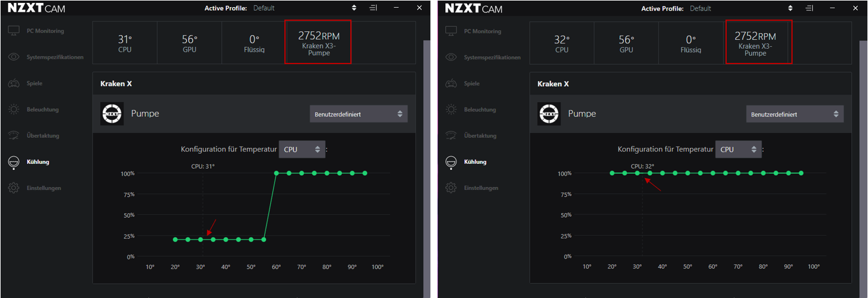Screen dimensions: 868x298
Task: Click 10° axis label in CPU 32° window
Action: (587, 267)
